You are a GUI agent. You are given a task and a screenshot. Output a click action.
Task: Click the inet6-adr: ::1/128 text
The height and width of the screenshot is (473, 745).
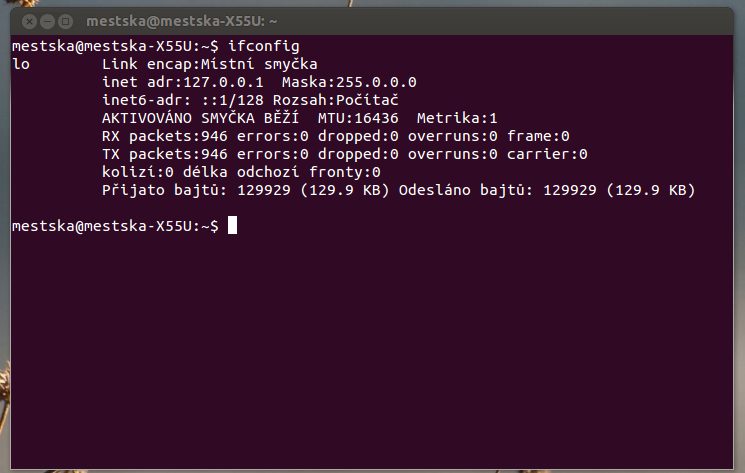(x=183, y=100)
